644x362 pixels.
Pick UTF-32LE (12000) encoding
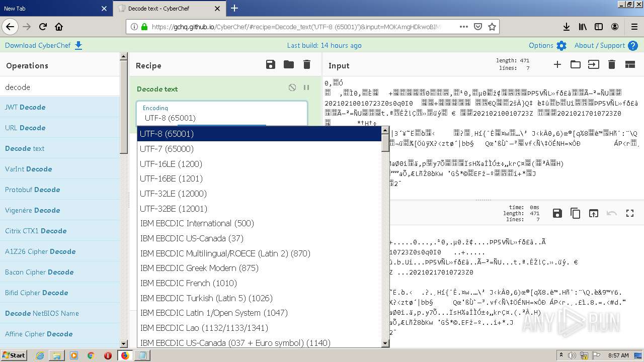click(260, 194)
